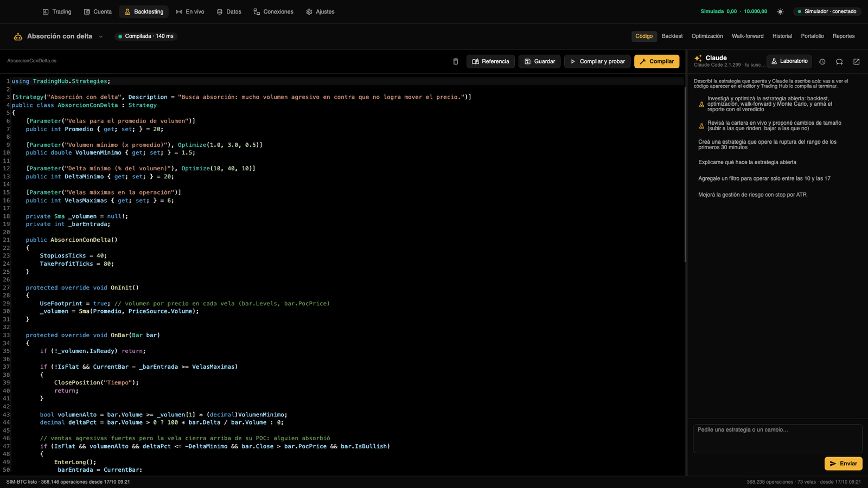868x488 pixels.
Task: Go to the Cuenta section
Action: 98,11
